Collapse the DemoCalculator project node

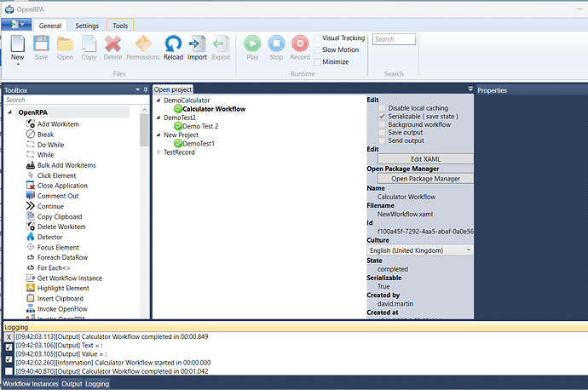(x=158, y=100)
